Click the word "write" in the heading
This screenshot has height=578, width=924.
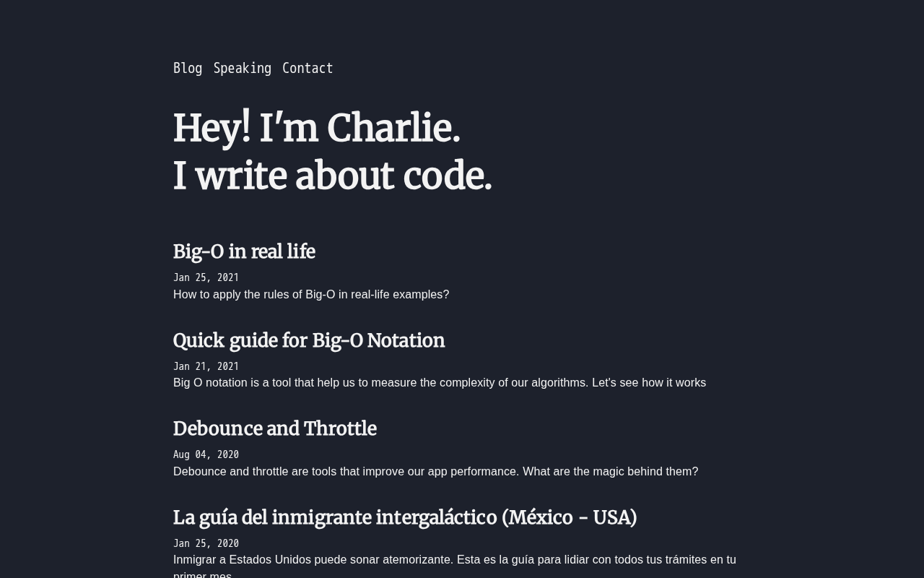241,176
